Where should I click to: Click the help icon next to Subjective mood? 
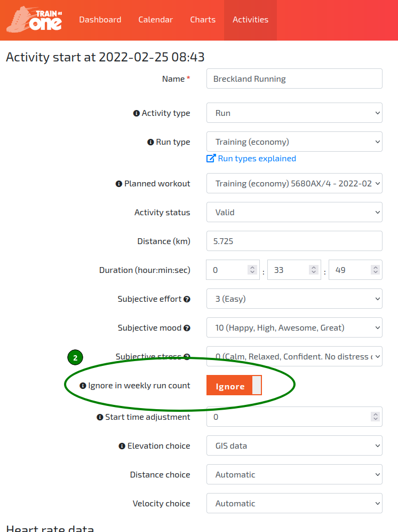click(x=187, y=328)
